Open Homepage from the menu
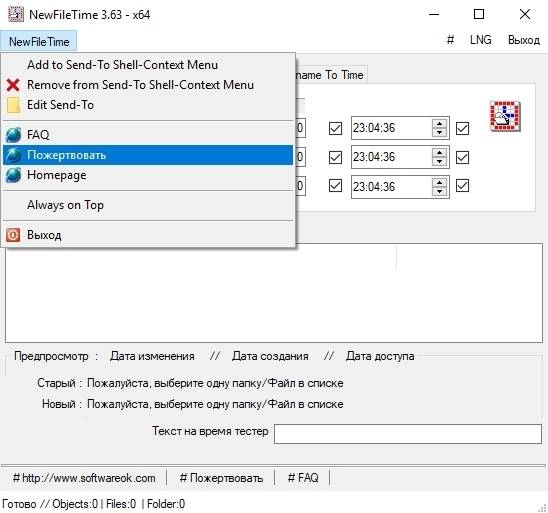 148,175
